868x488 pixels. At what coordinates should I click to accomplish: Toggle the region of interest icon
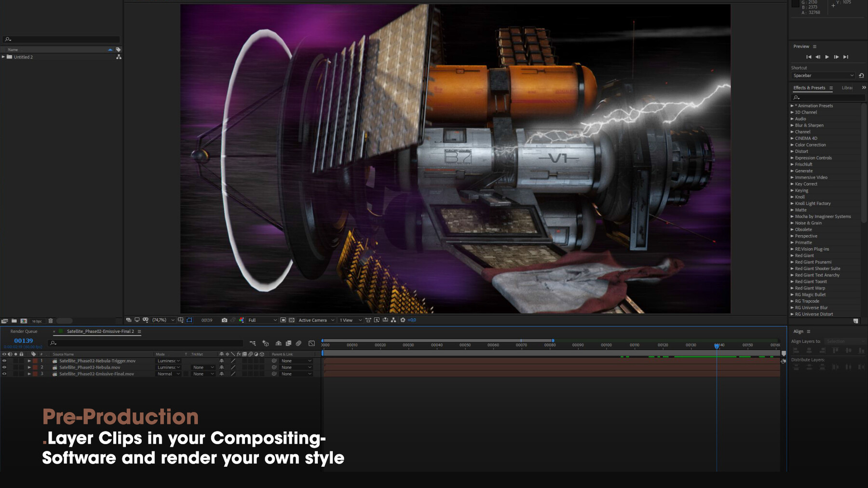[x=283, y=320]
